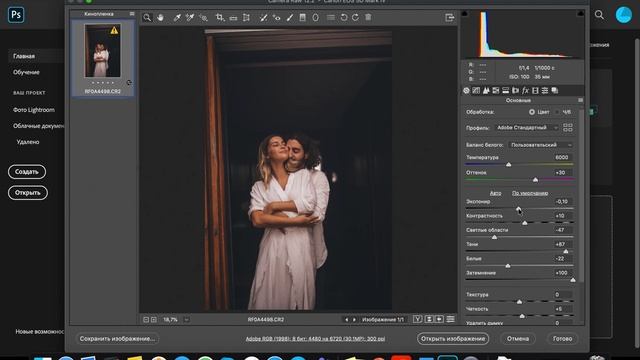Click the Авто tone link
Viewport: 640px width, 360px height.
click(495, 193)
